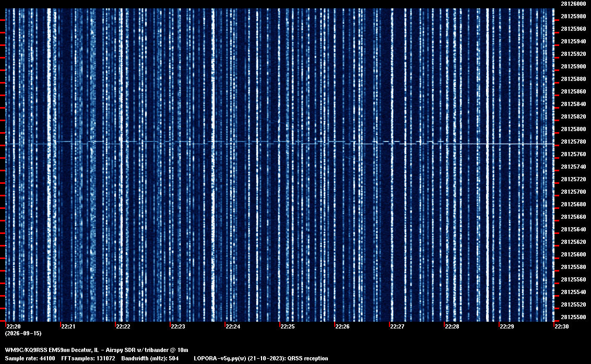This screenshot has height=364, width=591.
Task: Click the 28125500 frequency label
Action: [x=573, y=317]
